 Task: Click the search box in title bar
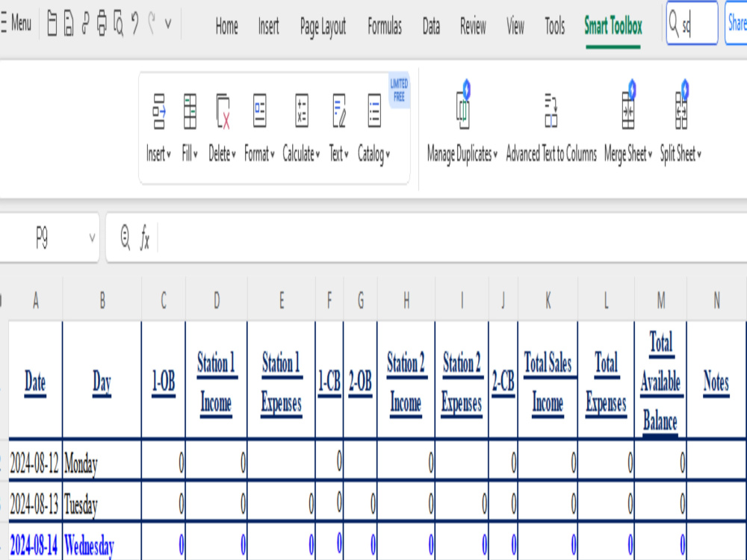point(692,23)
